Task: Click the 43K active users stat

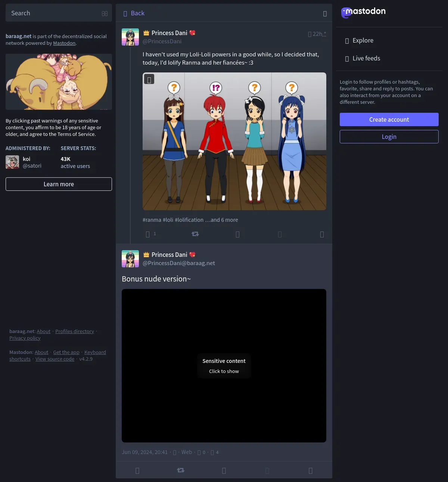Action: pos(75,162)
